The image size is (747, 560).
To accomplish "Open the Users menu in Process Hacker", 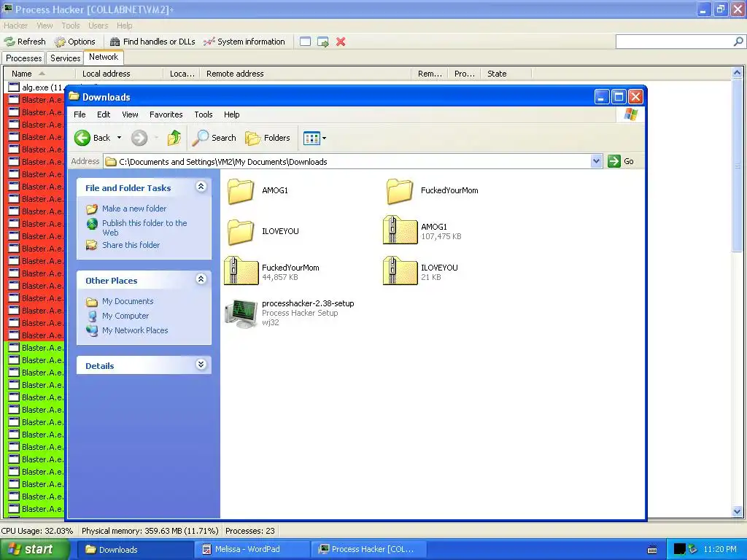I will tap(98, 26).
